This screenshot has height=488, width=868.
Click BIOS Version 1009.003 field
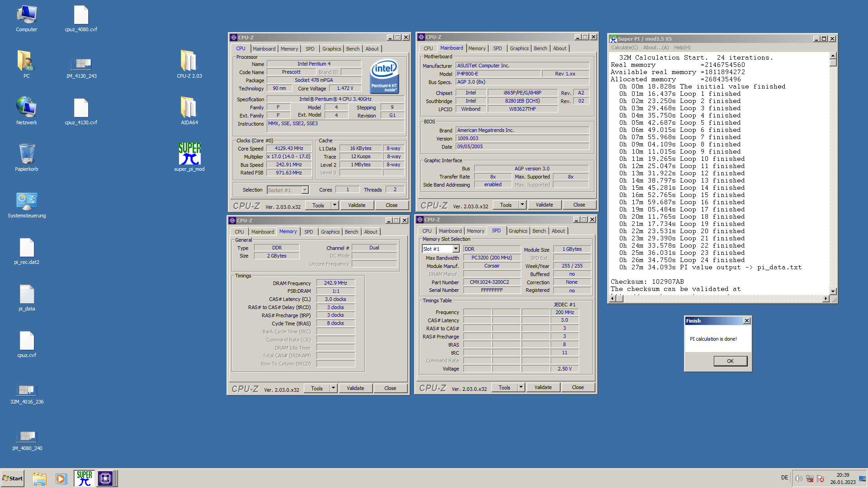pyautogui.click(x=522, y=139)
